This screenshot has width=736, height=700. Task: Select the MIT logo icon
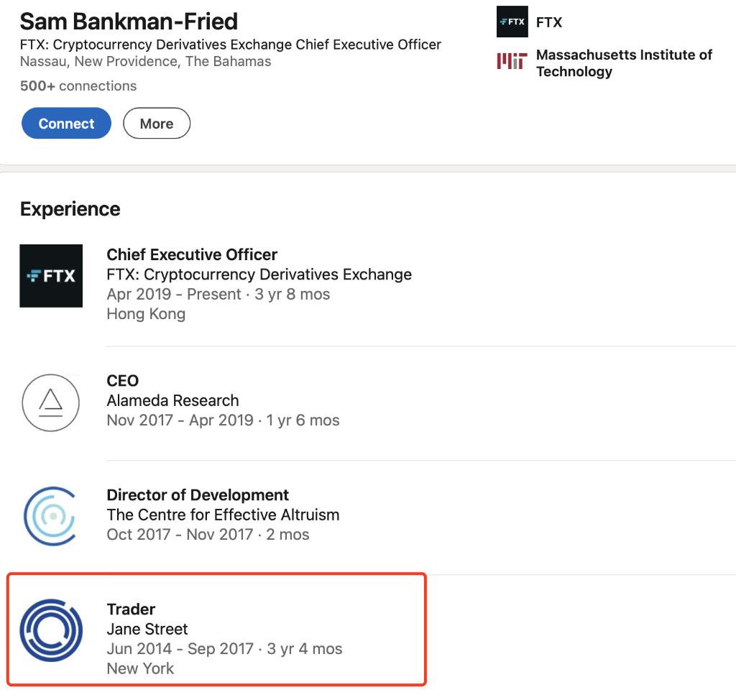pos(512,61)
